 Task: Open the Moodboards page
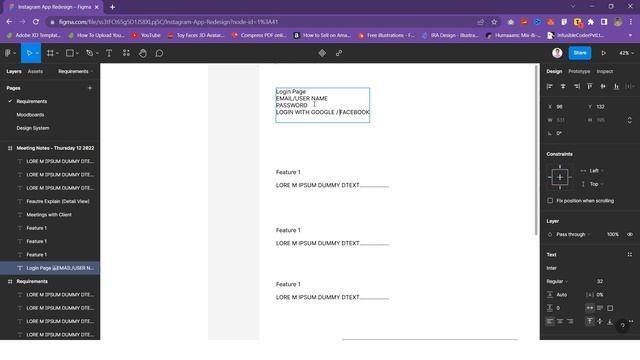[x=30, y=115]
